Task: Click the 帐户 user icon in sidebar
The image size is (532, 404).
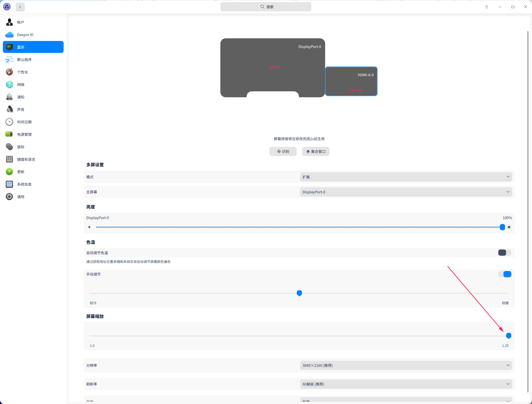Action: point(9,22)
